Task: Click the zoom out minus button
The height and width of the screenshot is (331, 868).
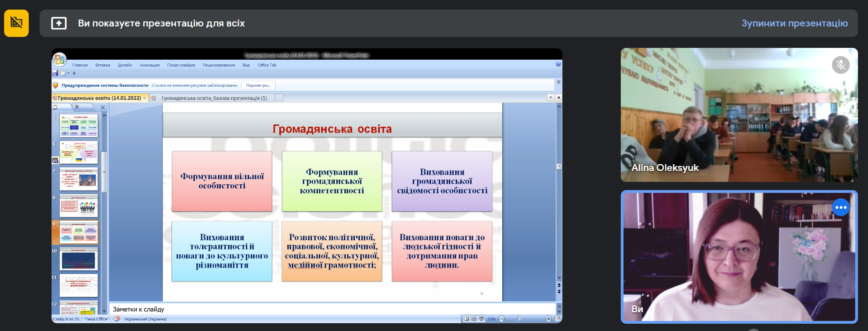Action: tap(502, 319)
